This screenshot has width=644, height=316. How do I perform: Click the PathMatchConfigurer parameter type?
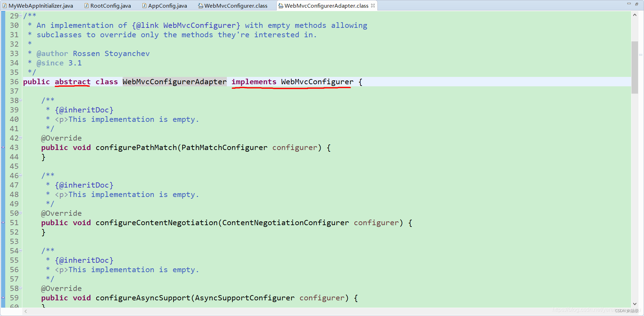coord(224,148)
